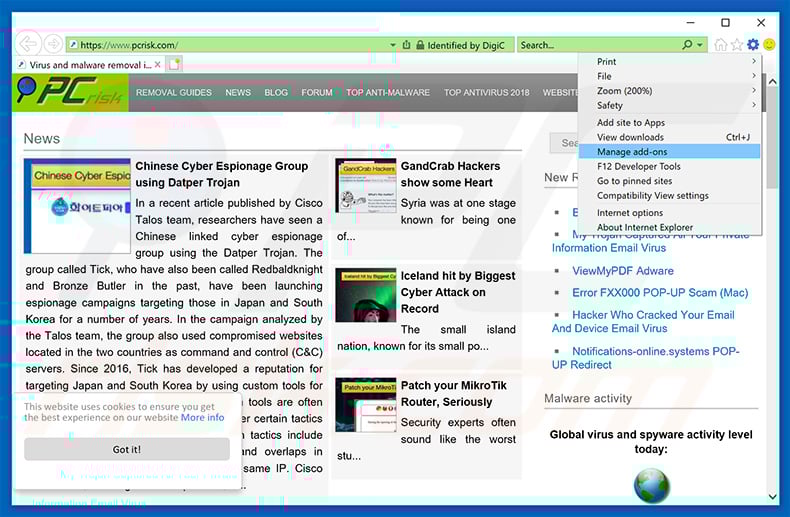This screenshot has height=517, width=790.
Task: Select Add site to Apps
Action: [670, 122]
